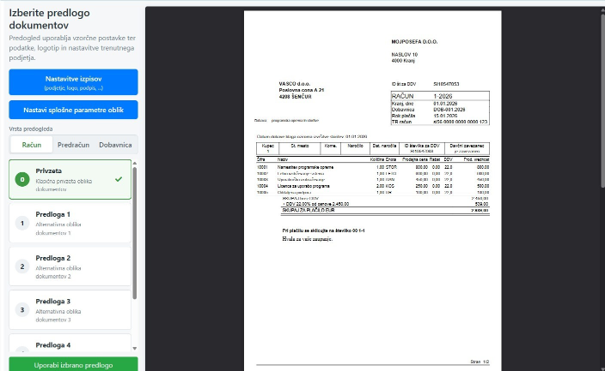Click the number 2 circle badge
Screen dimensions: 605x371
coord(22,266)
